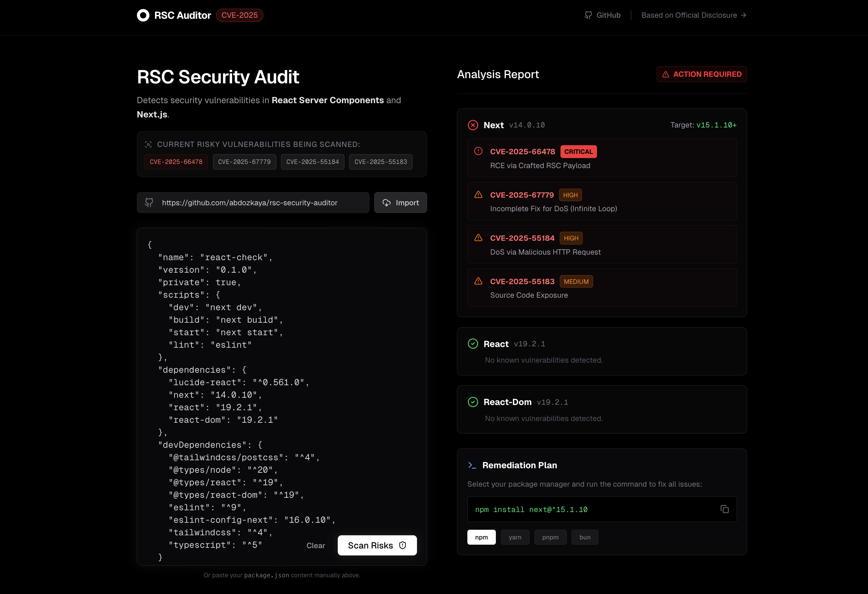This screenshot has width=868, height=594.
Task: Click the CVE-2025-55183 scanned tag
Action: point(380,162)
